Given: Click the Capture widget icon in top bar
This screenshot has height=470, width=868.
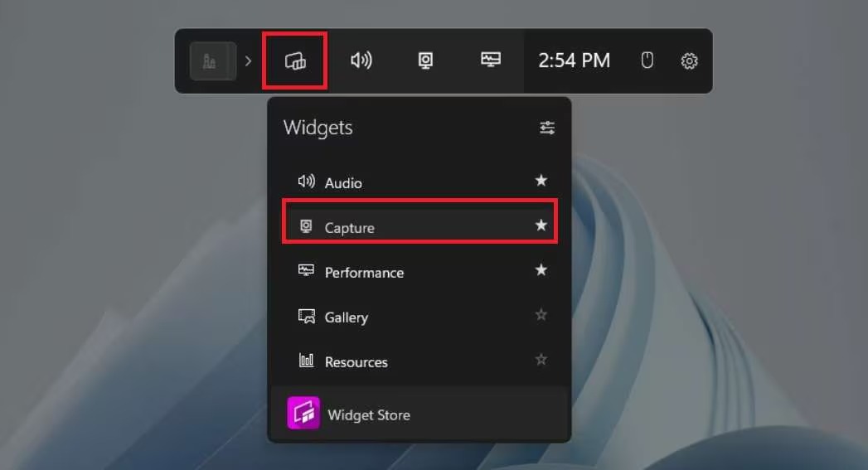Looking at the screenshot, I should 425,61.
